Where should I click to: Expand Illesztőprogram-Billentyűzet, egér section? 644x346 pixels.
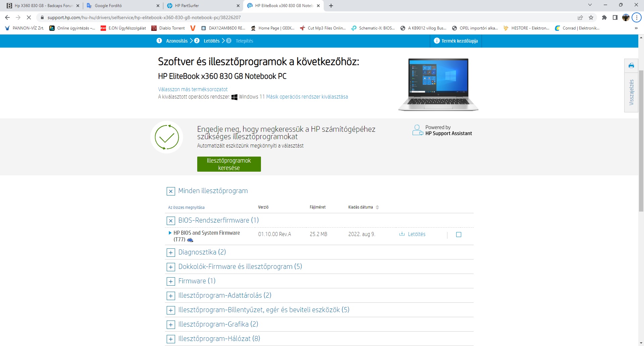click(x=171, y=310)
